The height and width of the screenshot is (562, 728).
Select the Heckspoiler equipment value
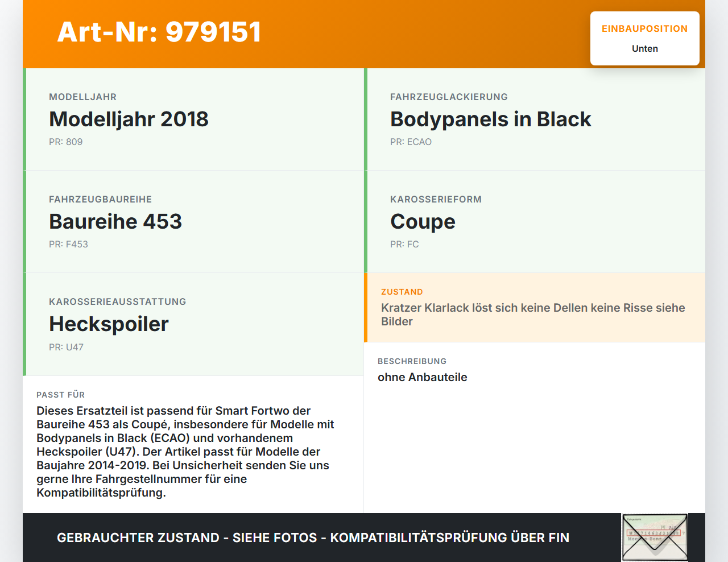(109, 324)
